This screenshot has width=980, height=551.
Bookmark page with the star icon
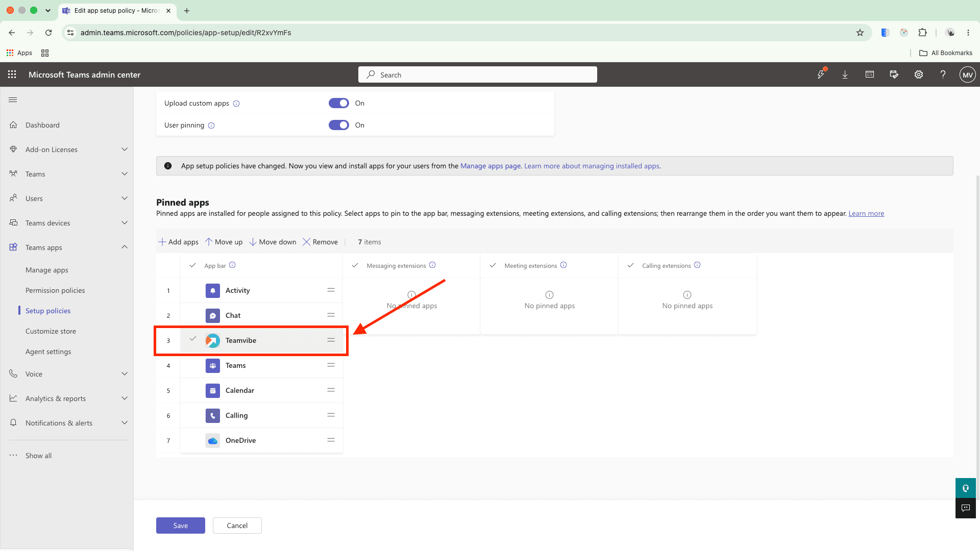pos(860,33)
